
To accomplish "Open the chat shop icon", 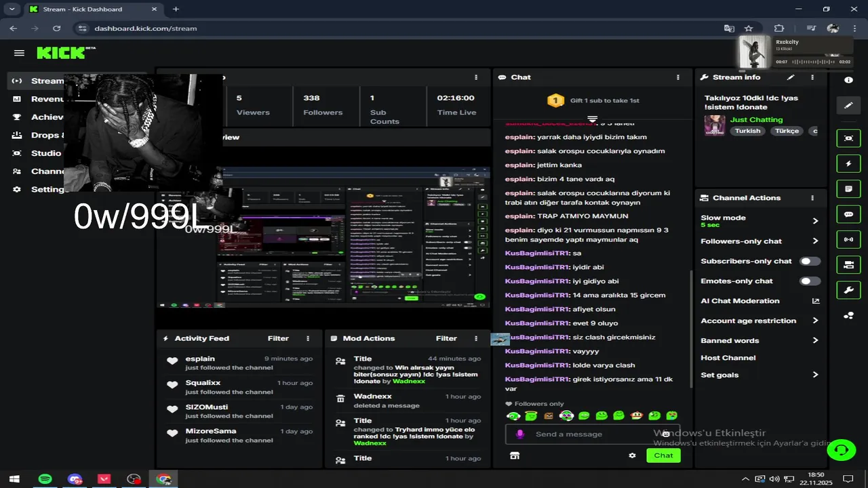I will coord(515,455).
